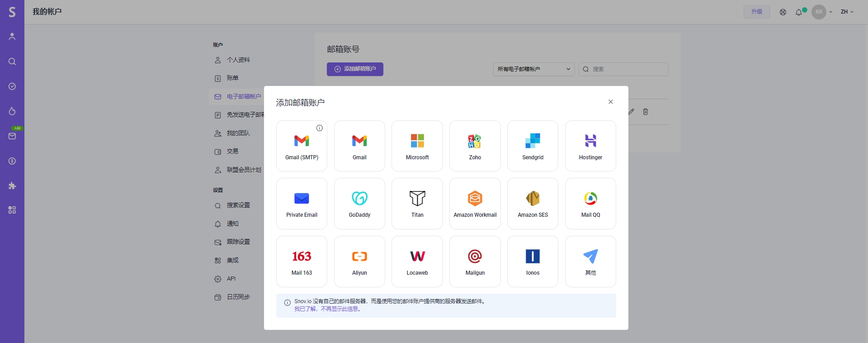Pick the Ionos provider card
868x343 pixels.
tap(533, 262)
